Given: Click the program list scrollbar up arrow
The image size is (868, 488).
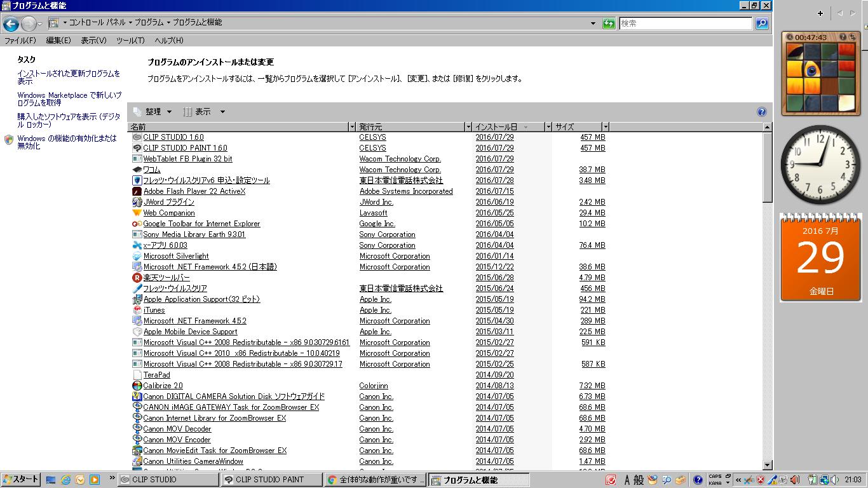Looking at the screenshot, I should [x=767, y=127].
